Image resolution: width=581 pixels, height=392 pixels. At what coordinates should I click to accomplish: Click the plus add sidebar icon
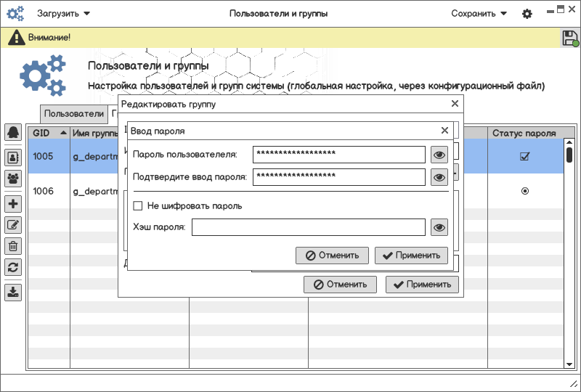coord(13,204)
